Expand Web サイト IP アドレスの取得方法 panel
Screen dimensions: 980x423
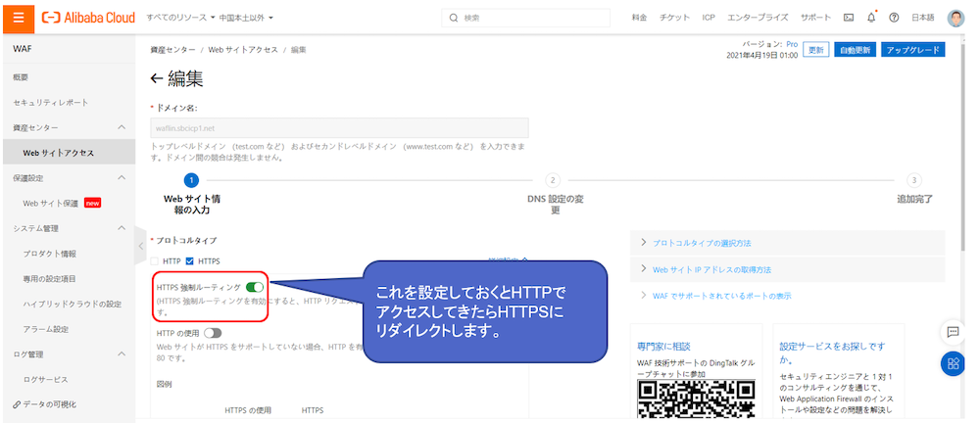pyautogui.click(x=788, y=269)
